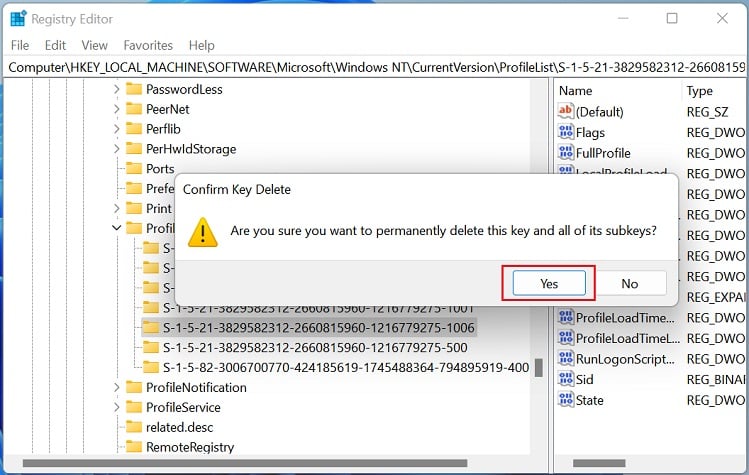The image size is (749, 475).
Task: Select the RemoteRegistry folder icon
Action: [x=134, y=446]
